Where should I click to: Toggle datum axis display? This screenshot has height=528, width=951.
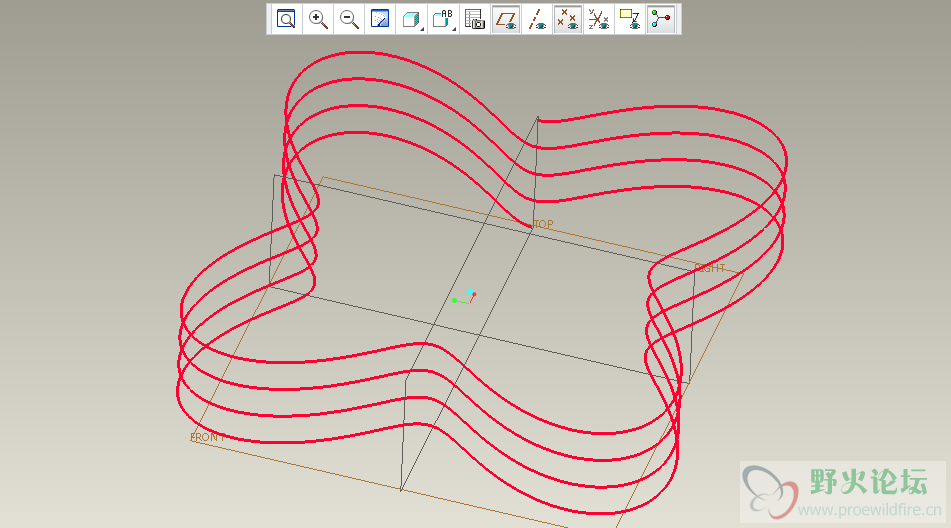pyautogui.click(x=537, y=19)
